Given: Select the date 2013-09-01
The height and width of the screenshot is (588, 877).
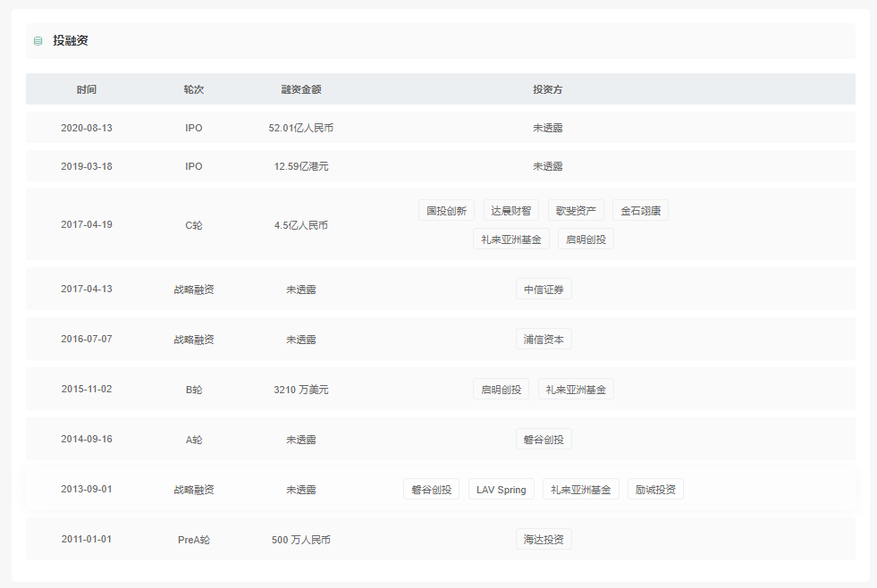Looking at the screenshot, I should (x=87, y=489).
